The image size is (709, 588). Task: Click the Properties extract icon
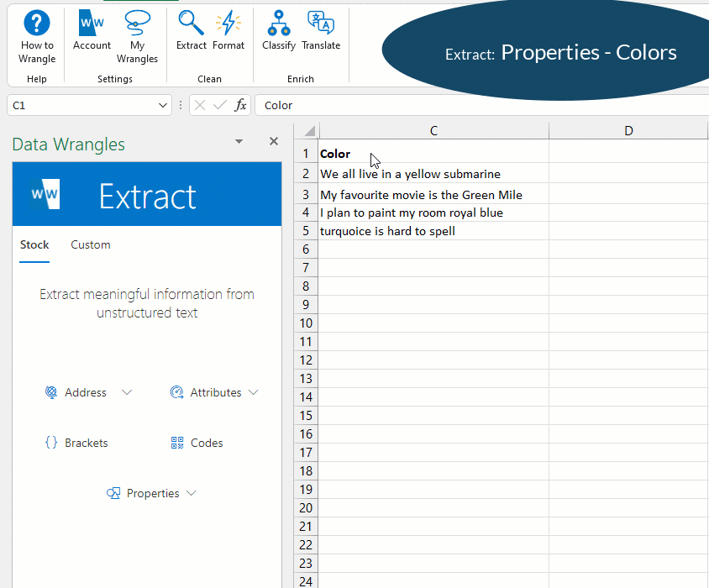pyautogui.click(x=113, y=493)
